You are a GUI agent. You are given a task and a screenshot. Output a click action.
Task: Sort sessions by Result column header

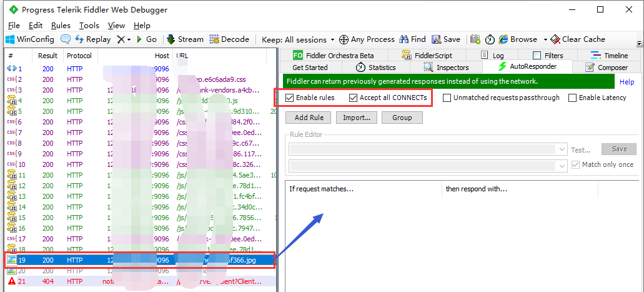click(x=47, y=56)
